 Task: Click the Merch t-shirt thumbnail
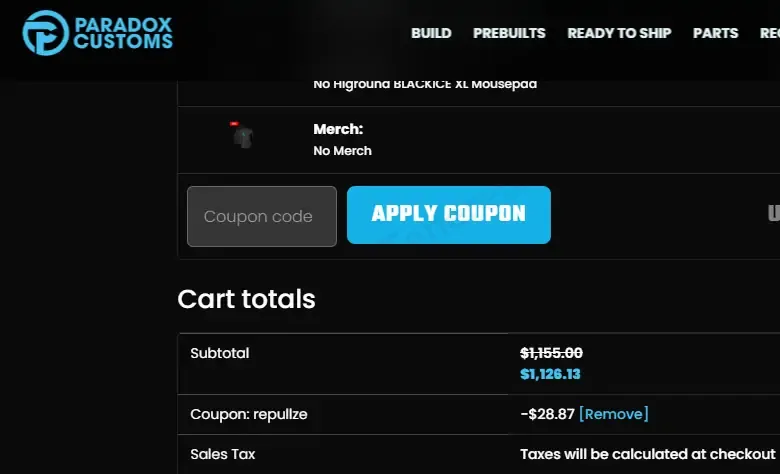[x=243, y=136]
